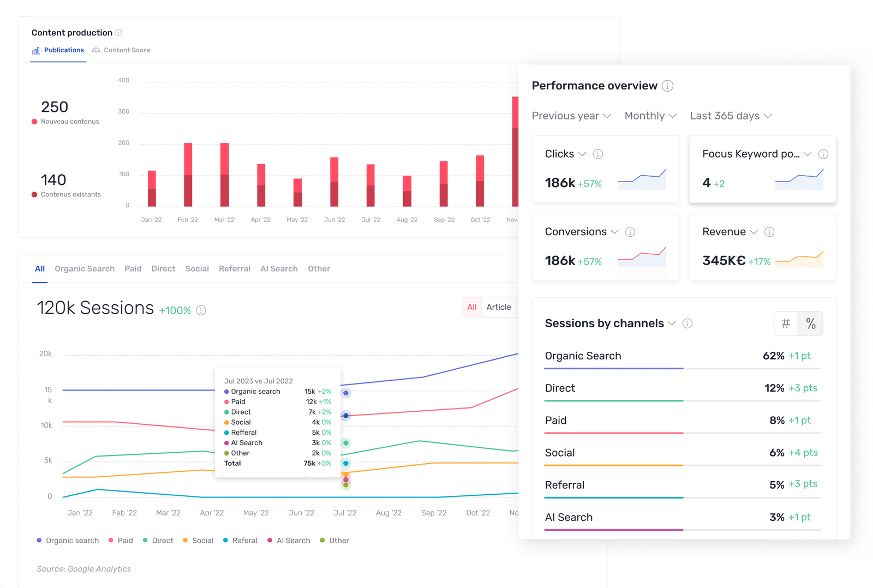This screenshot has height=588, width=873.
Task: Expand the Last 365 days dropdown
Action: point(731,116)
